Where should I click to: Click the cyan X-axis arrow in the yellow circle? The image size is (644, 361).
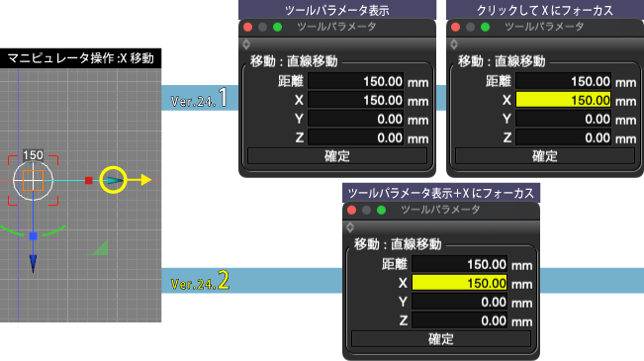(114, 180)
